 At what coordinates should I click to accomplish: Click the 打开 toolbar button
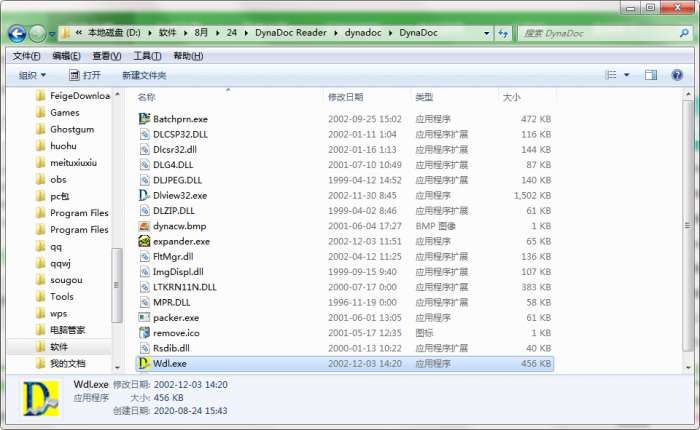coord(85,75)
